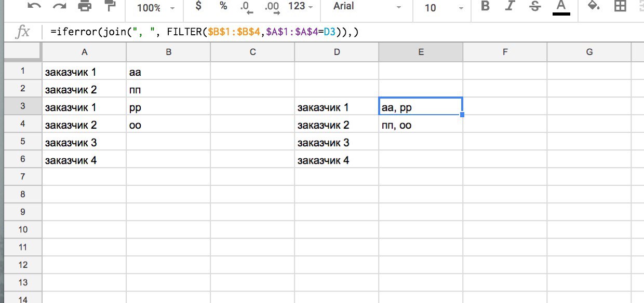
Task: Select row 13 header
Action: click(x=22, y=283)
